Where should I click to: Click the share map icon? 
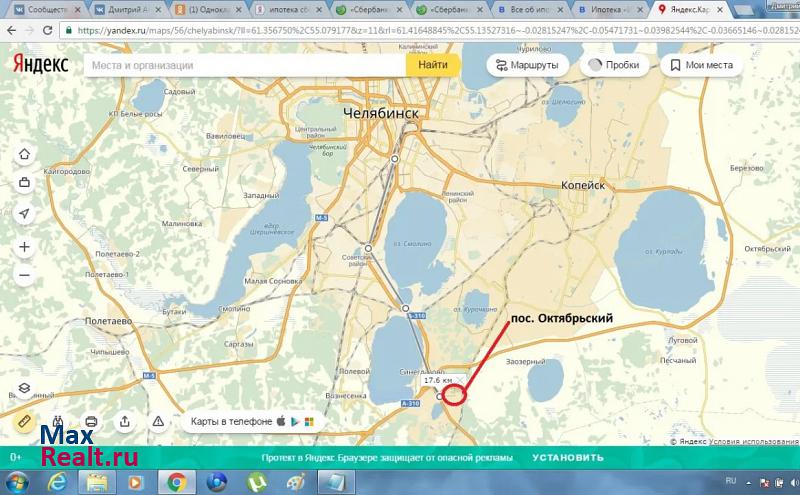tap(124, 421)
